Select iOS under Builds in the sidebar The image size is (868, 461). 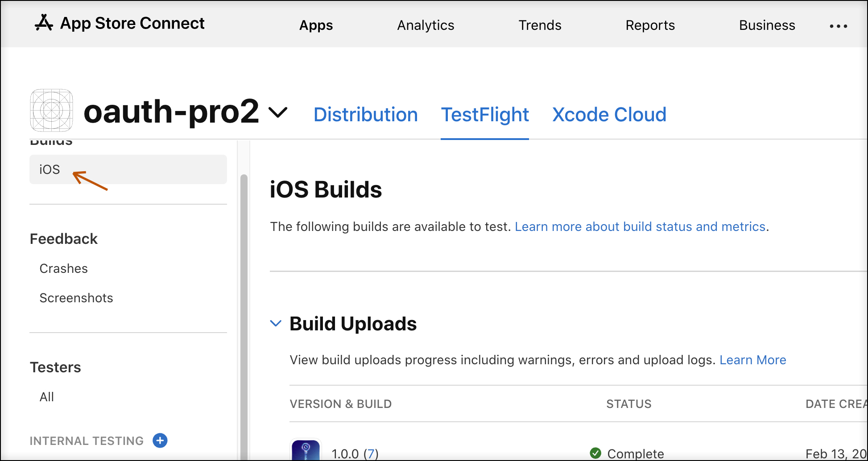pos(49,169)
